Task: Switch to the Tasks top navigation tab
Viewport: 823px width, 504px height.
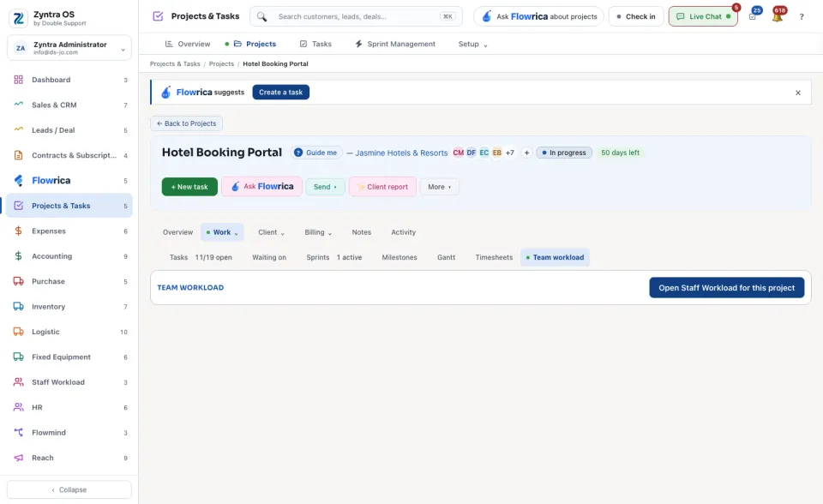Action: tap(315, 44)
